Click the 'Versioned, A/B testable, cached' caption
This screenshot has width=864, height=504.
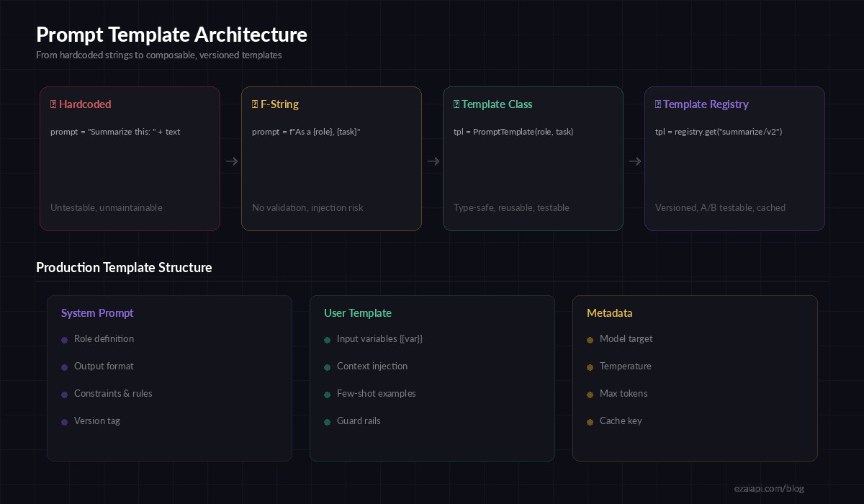point(721,207)
